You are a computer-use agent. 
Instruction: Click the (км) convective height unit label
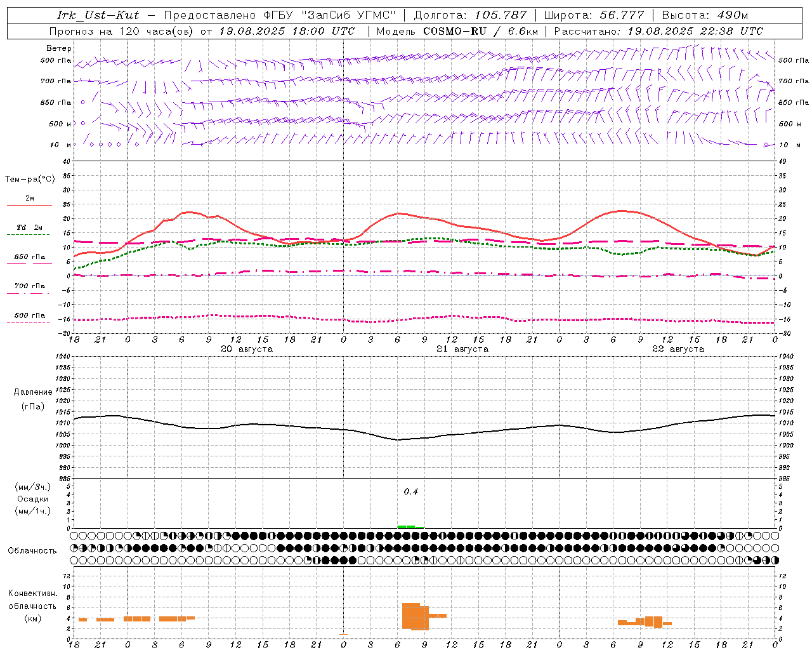pos(33,619)
